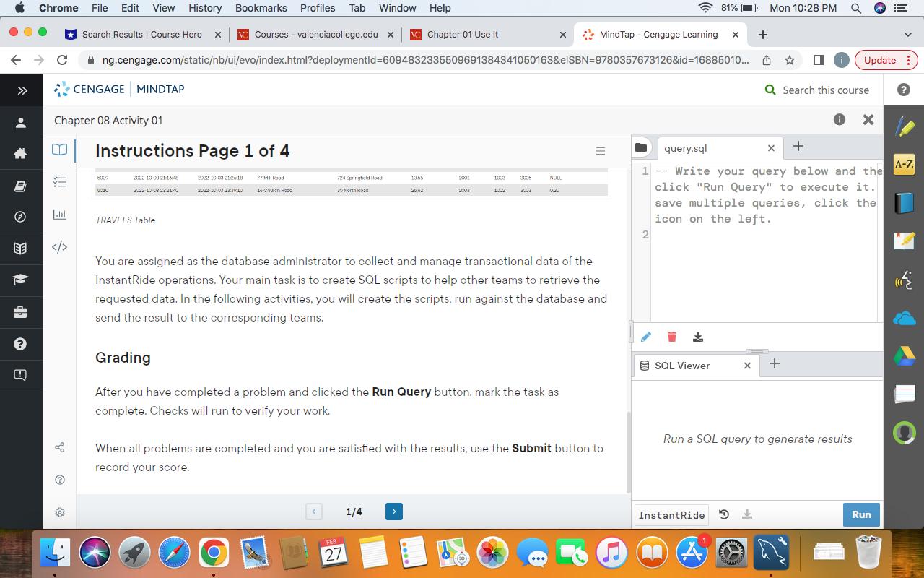Screen dimensions: 924x578
Task: Click the share page icon in toolbar
Action: click(767, 60)
